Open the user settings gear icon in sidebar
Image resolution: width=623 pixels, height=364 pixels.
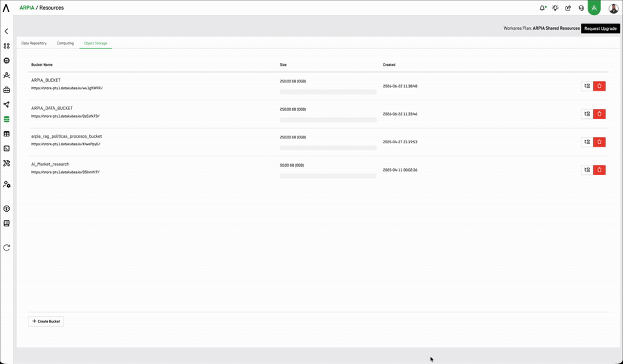coord(6,184)
